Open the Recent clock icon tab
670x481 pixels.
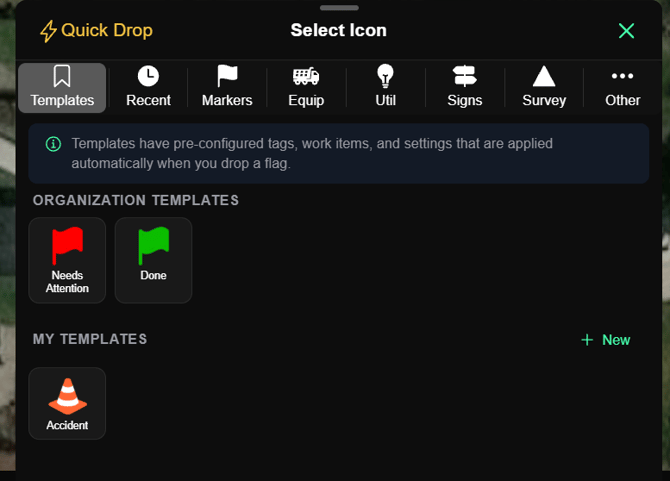[148, 87]
